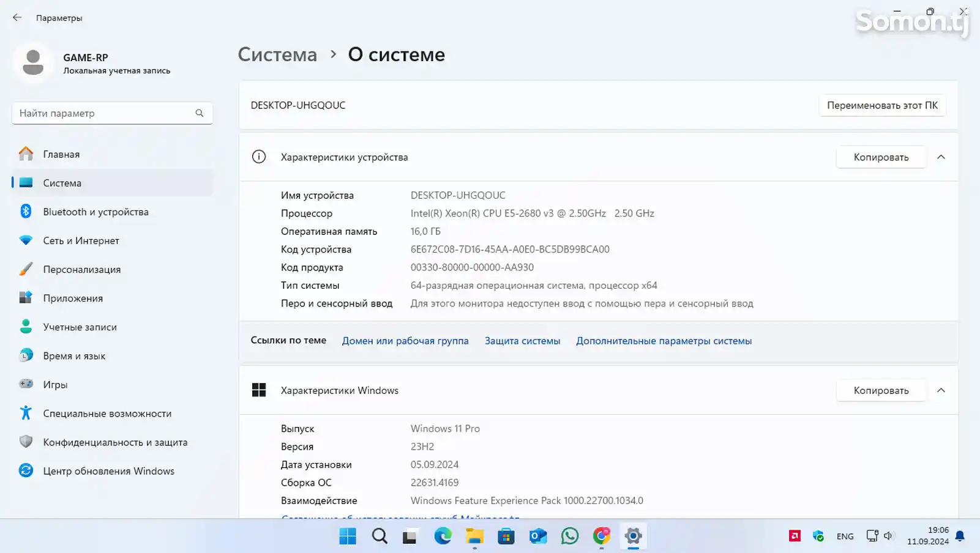Click the install date 05.09.2024 value

point(435,465)
